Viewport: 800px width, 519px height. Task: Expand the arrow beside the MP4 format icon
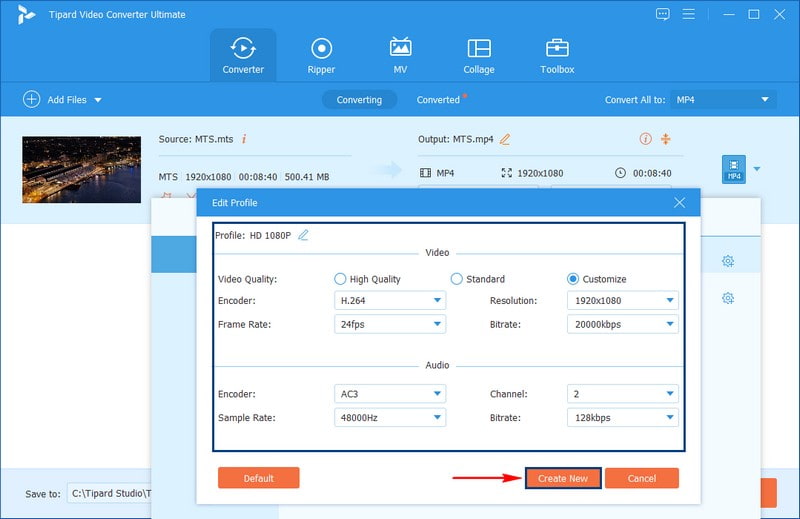click(757, 169)
